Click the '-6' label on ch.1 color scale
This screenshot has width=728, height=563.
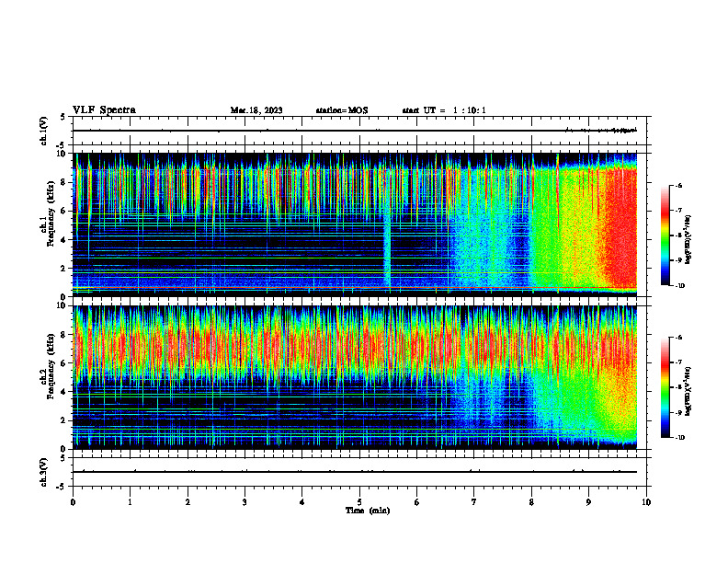click(x=678, y=185)
